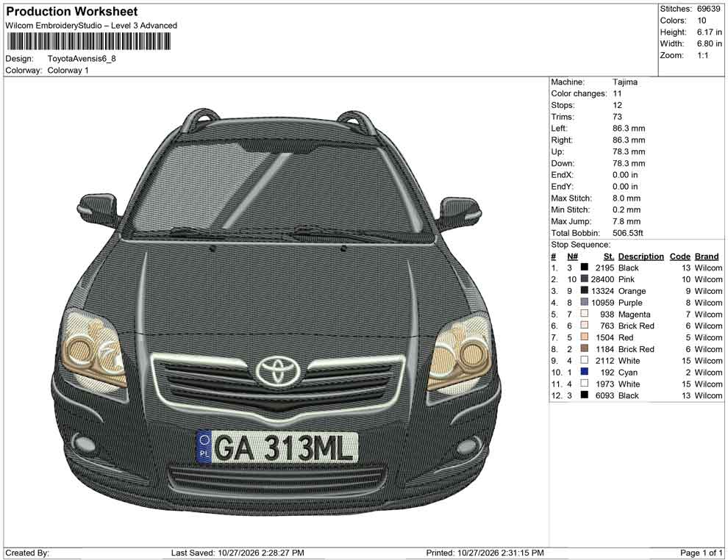Viewport: 728px width, 560px height.
Task: Click the black swatch in stop 12
Action: [x=585, y=395]
